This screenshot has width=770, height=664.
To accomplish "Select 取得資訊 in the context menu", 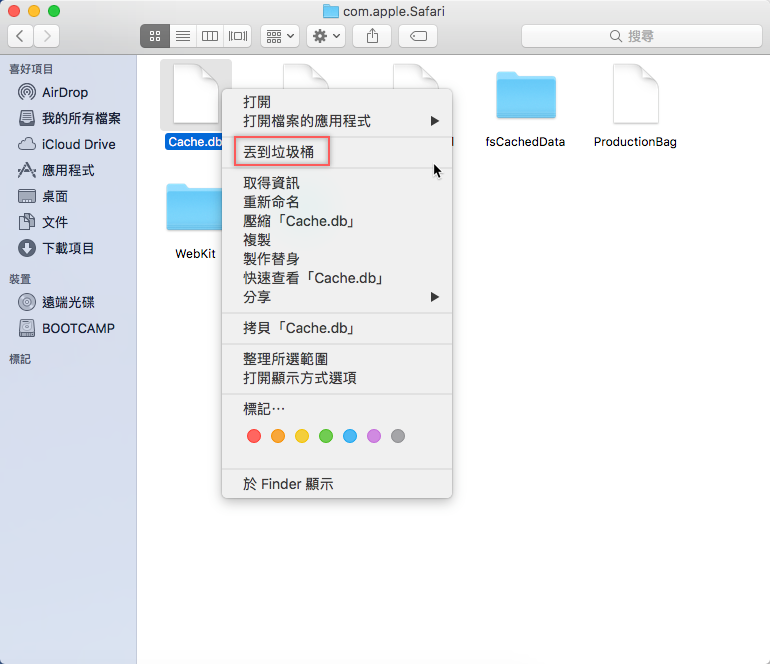I will tap(271, 183).
